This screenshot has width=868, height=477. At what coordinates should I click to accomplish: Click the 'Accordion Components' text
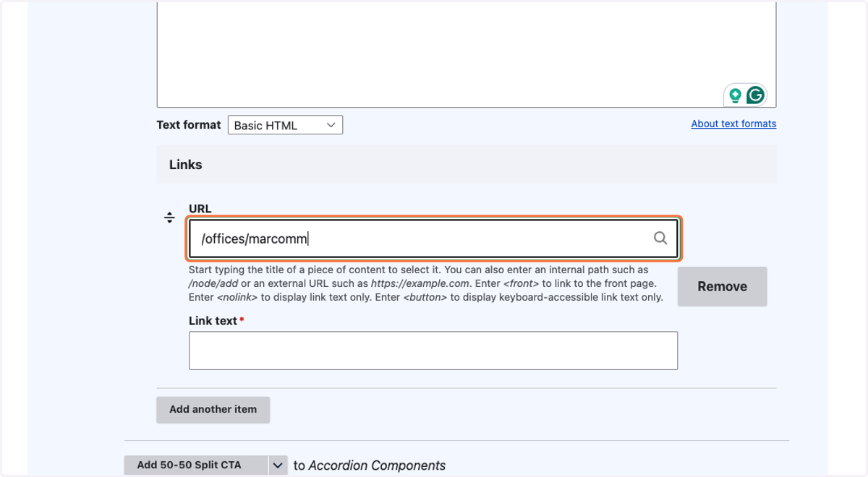(377, 465)
